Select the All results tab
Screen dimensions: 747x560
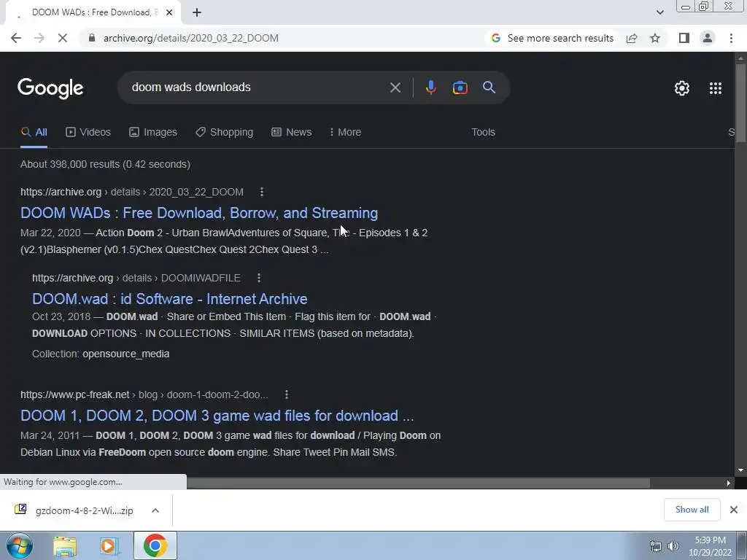(34, 133)
